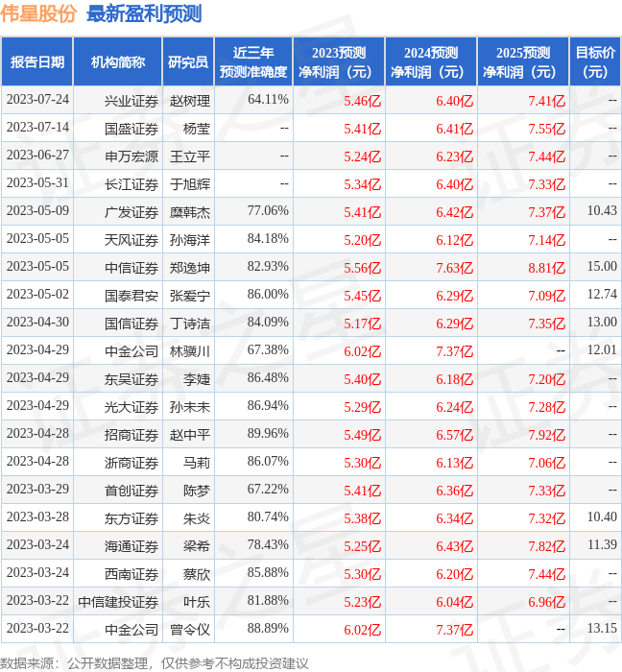Click analyst name 马莉

coord(197,464)
